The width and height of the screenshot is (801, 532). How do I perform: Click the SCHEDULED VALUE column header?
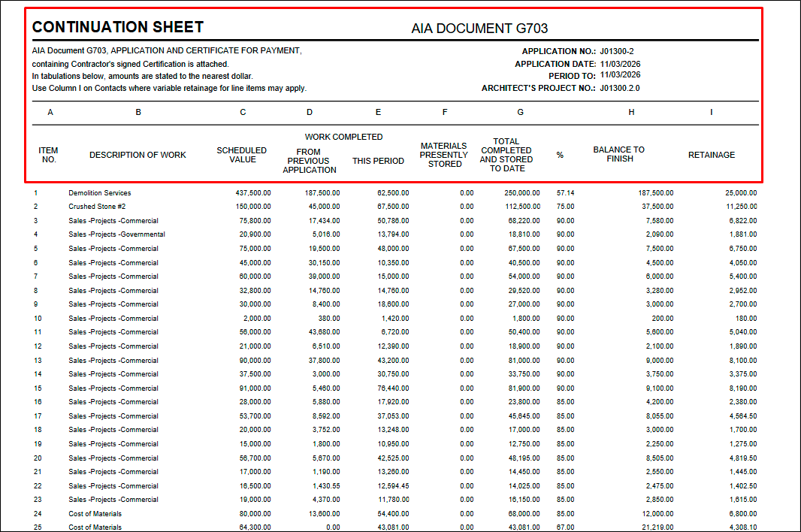[242, 155]
